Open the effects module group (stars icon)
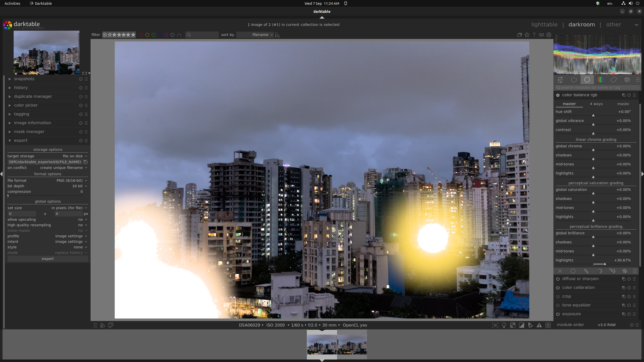Screen dimensions: 644x362 click(x=627, y=80)
